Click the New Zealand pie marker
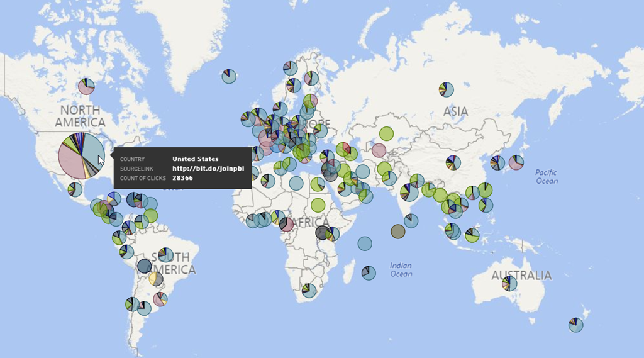 575,325
